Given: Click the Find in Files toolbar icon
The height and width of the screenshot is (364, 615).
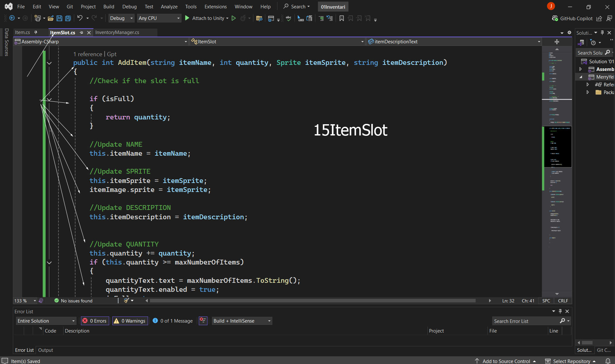Looking at the screenshot, I should [x=259, y=18].
